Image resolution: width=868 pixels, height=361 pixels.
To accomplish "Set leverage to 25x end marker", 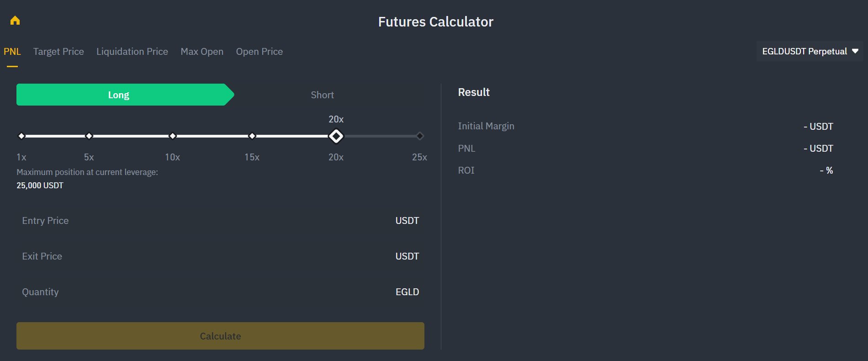I will [420, 136].
